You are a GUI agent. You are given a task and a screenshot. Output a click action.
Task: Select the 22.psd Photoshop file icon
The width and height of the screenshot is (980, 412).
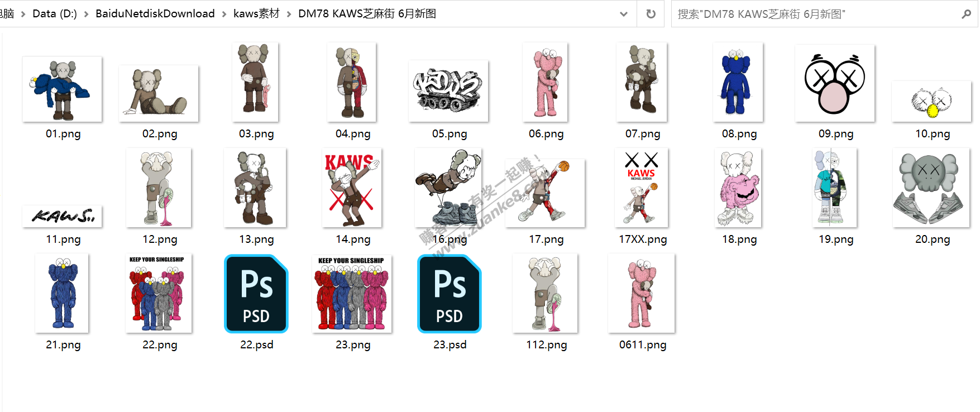[x=256, y=294]
